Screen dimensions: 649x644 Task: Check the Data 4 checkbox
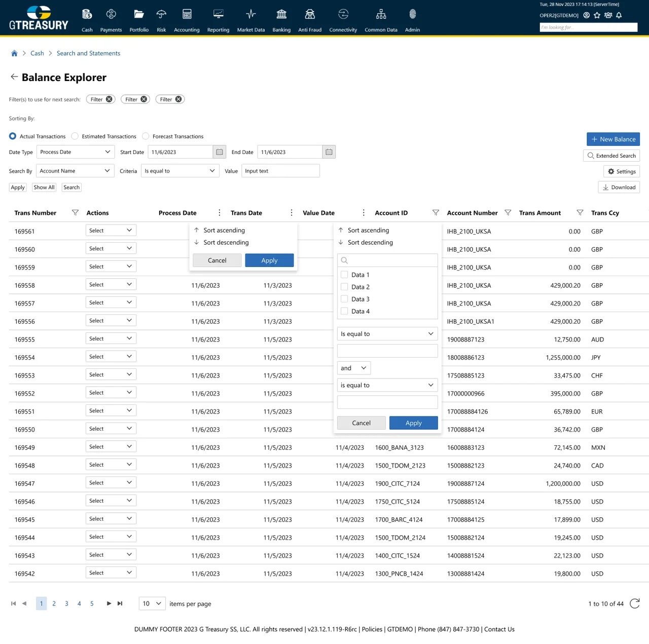click(x=344, y=311)
